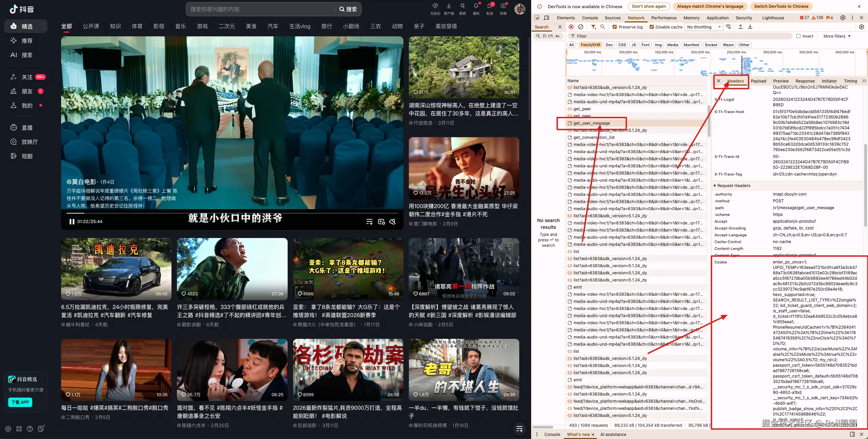Click the 下载 APP button
The width and height of the screenshot is (868, 439).
coord(20,402)
